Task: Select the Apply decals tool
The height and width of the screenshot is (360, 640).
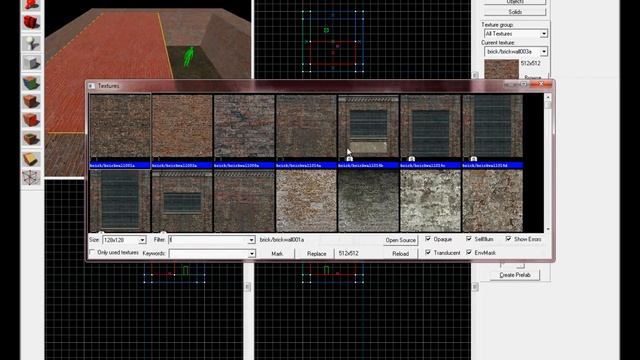Action: pyautogui.click(x=31, y=120)
